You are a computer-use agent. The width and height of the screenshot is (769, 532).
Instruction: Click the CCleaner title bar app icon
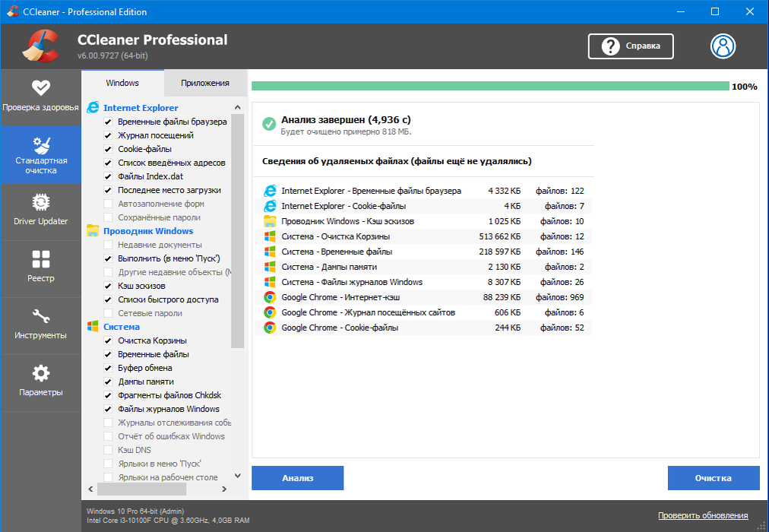point(13,11)
